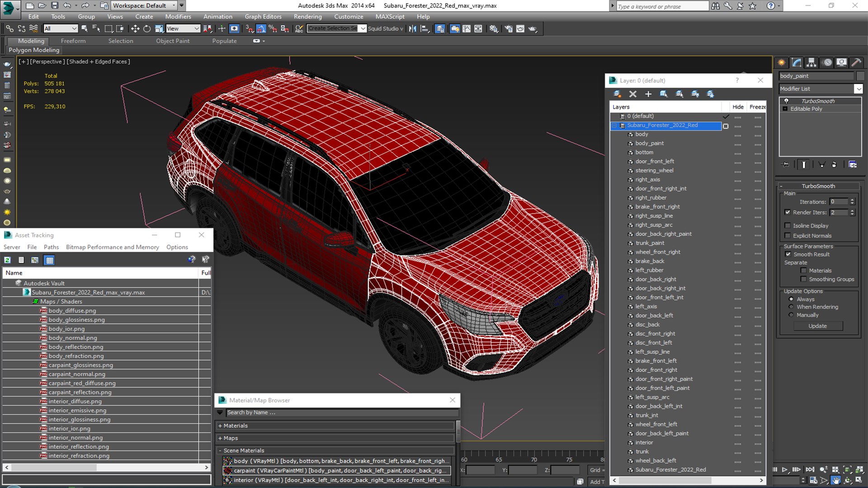Click Add Selected Objects plus icon in Layer dialog

click(648, 94)
